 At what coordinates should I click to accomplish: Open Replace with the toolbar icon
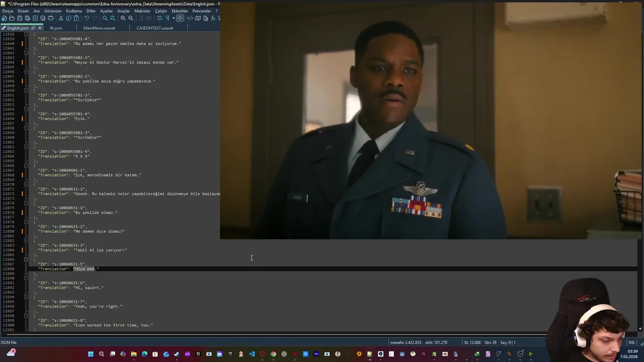point(113,18)
